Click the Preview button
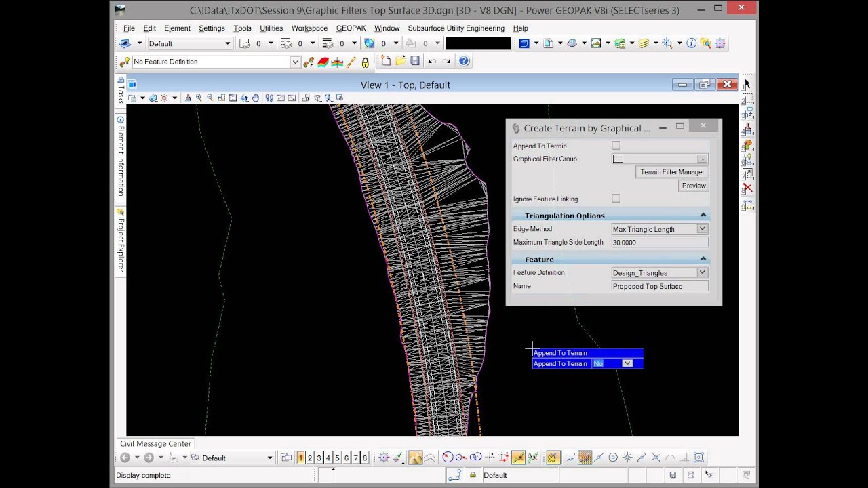This screenshot has height=488, width=868. tap(694, 186)
